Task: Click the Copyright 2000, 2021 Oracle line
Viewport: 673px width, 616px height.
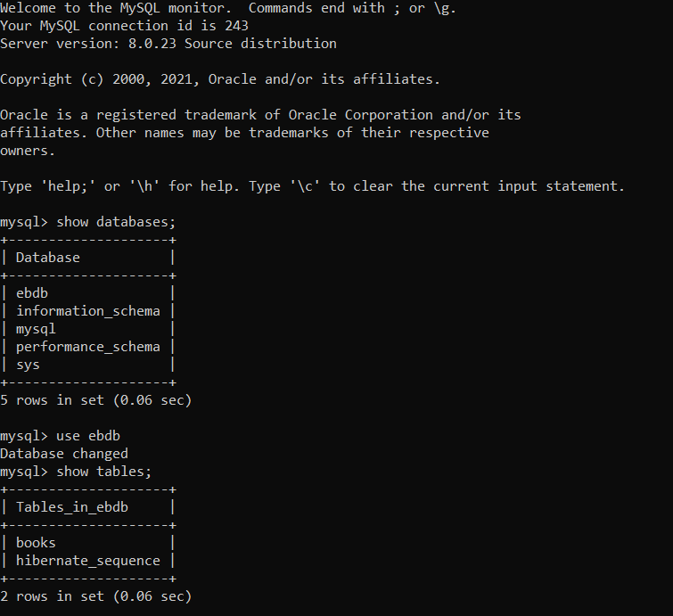Action: click(x=220, y=79)
